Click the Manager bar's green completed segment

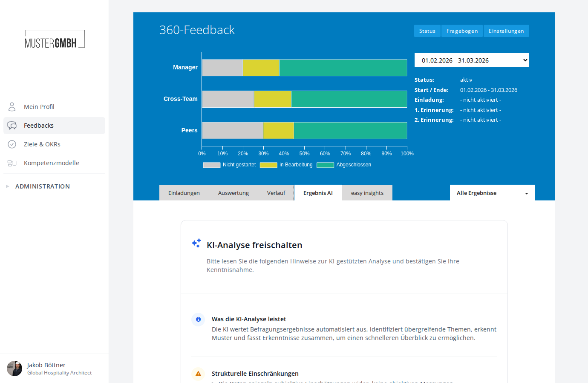click(343, 68)
